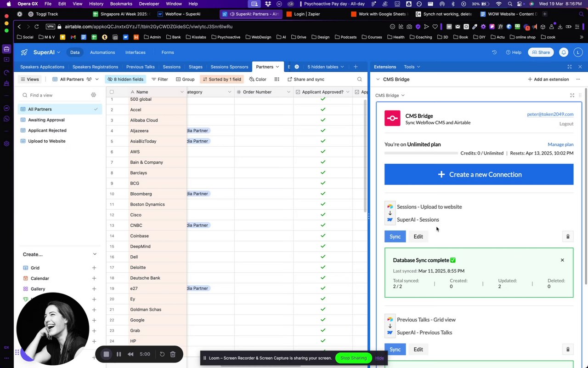Open the base history clock icon

tap(494, 52)
